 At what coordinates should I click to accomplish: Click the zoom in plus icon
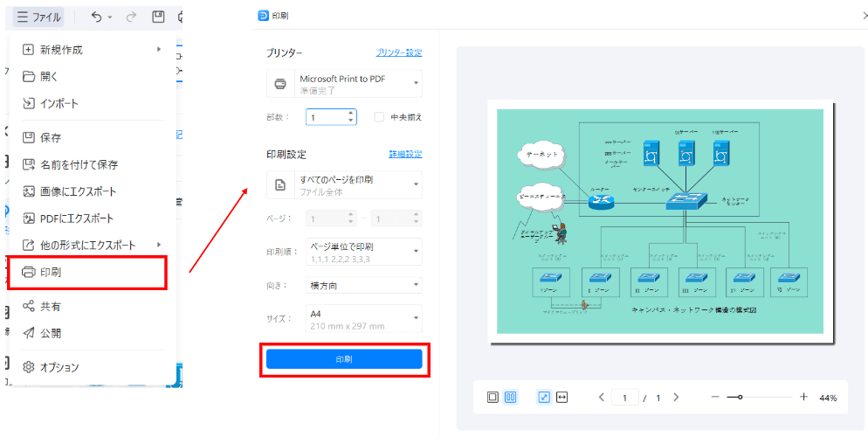coord(803,397)
